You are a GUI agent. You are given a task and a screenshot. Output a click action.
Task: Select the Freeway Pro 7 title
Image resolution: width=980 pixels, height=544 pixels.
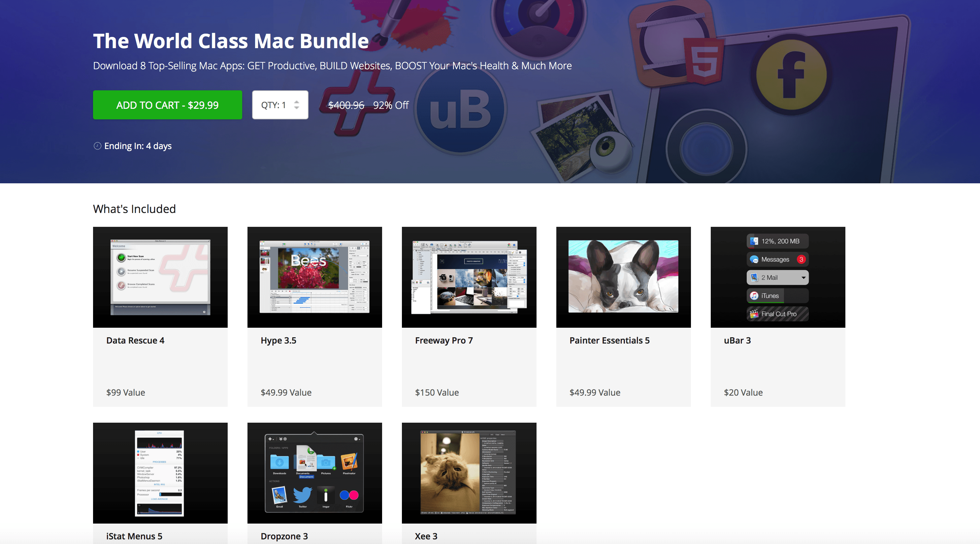click(444, 341)
